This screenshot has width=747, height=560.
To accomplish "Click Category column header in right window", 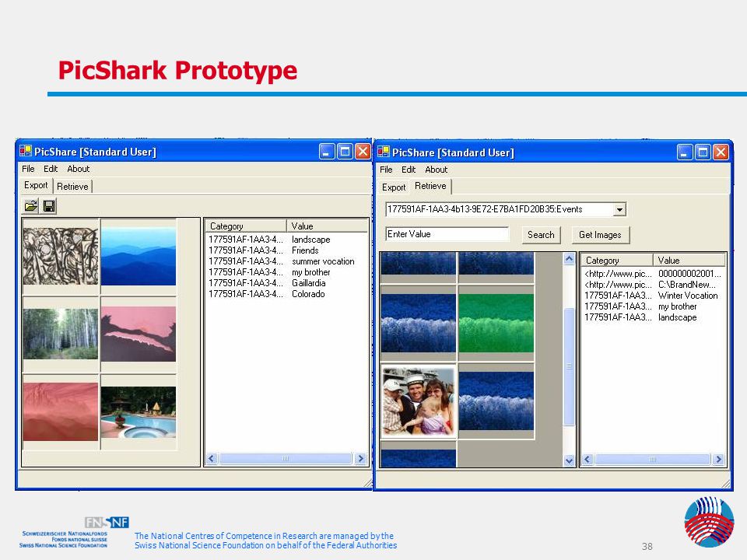I will (617, 261).
